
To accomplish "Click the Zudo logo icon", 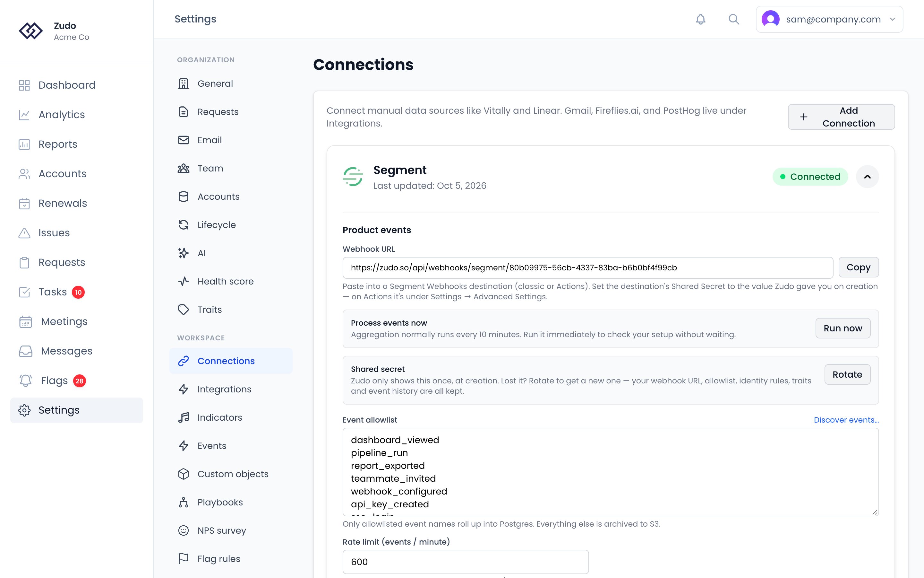I will (30, 31).
